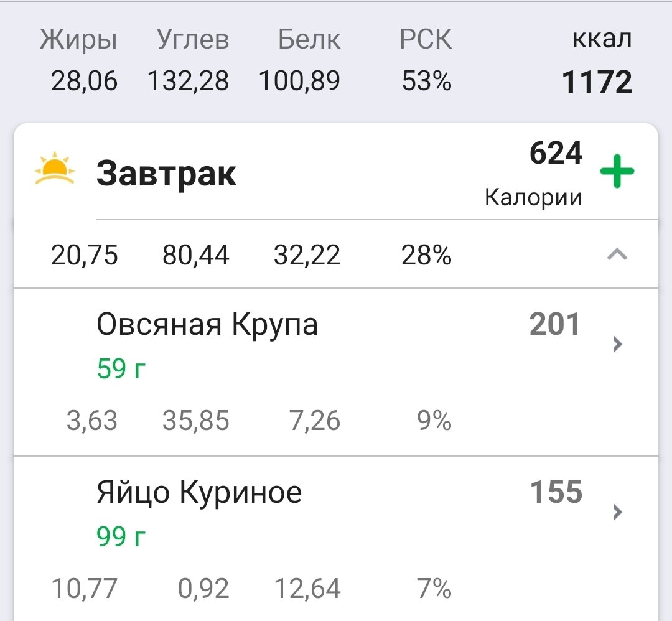Tap the green plus to add food to Завтрак
This screenshot has height=621, width=672.
(x=618, y=172)
